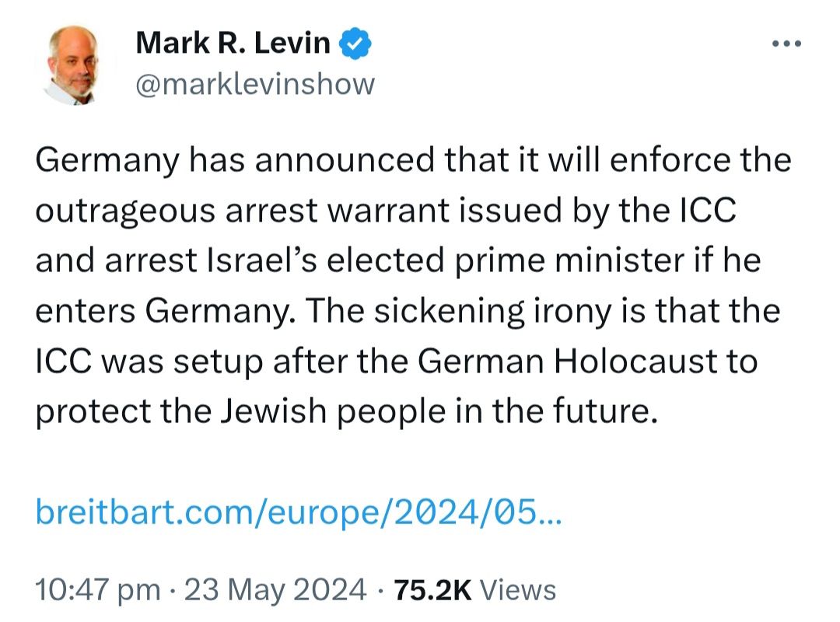The image size is (840, 622).
Task: Click the word sickening in the tweet
Action: [449, 311]
